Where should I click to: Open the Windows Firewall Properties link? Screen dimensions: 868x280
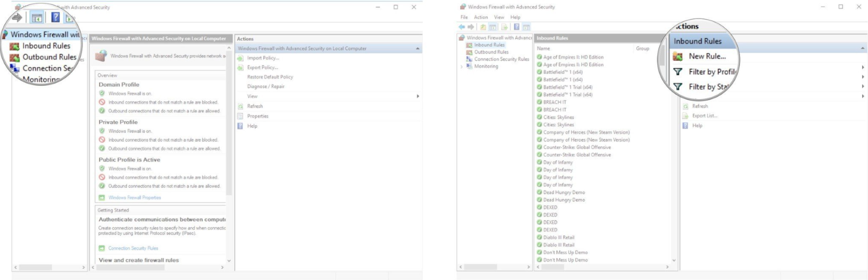tap(135, 198)
